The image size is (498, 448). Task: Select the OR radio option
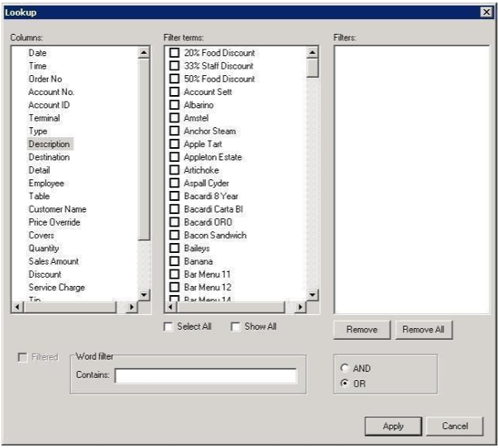point(344,384)
